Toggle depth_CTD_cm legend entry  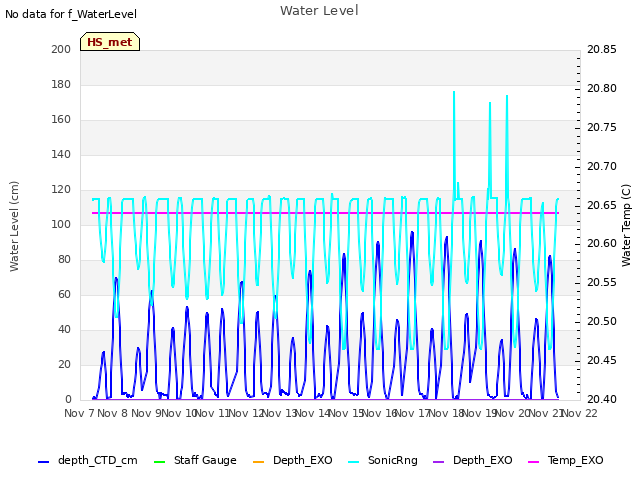coord(88,460)
